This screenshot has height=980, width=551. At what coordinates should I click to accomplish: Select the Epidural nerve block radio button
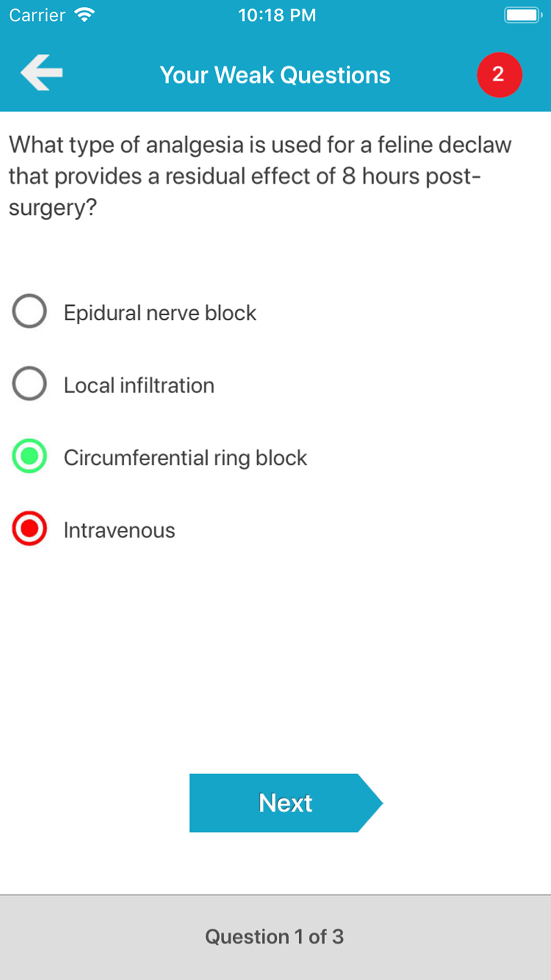[x=29, y=311]
